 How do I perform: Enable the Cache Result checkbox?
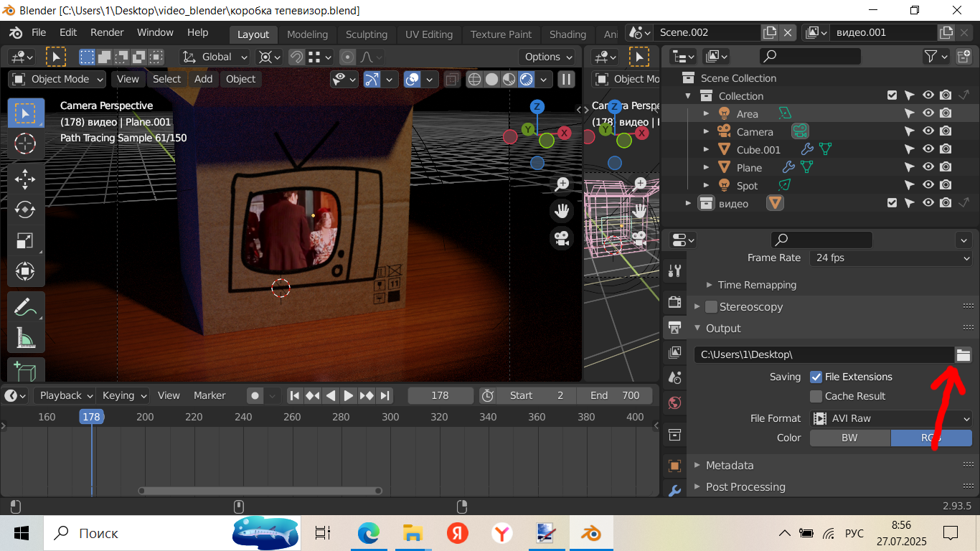coord(816,396)
